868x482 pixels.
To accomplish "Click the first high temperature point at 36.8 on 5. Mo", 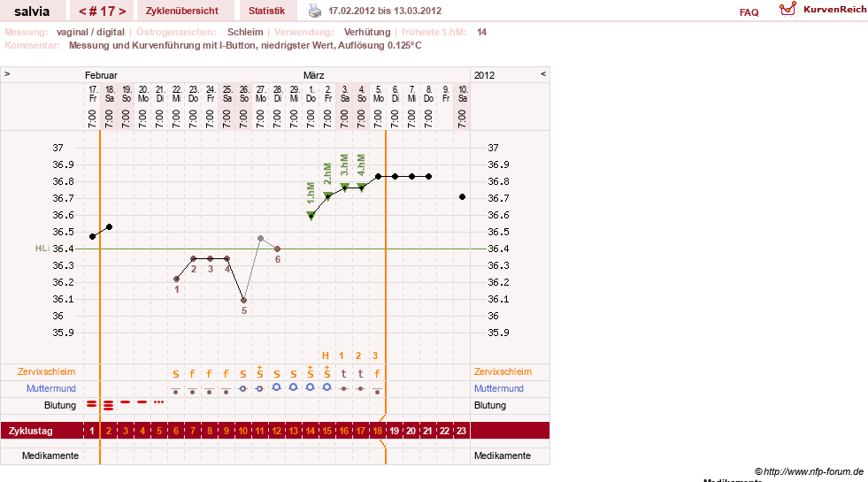I will (x=378, y=177).
